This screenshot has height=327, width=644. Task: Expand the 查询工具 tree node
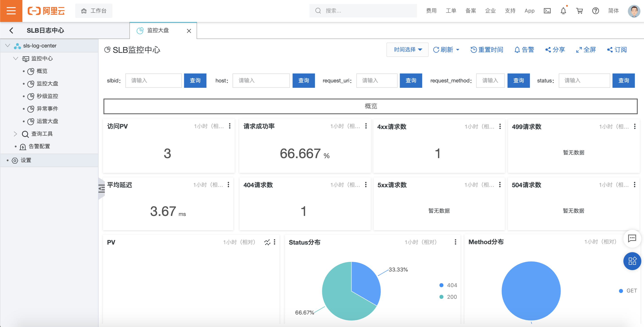click(x=15, y=134)
